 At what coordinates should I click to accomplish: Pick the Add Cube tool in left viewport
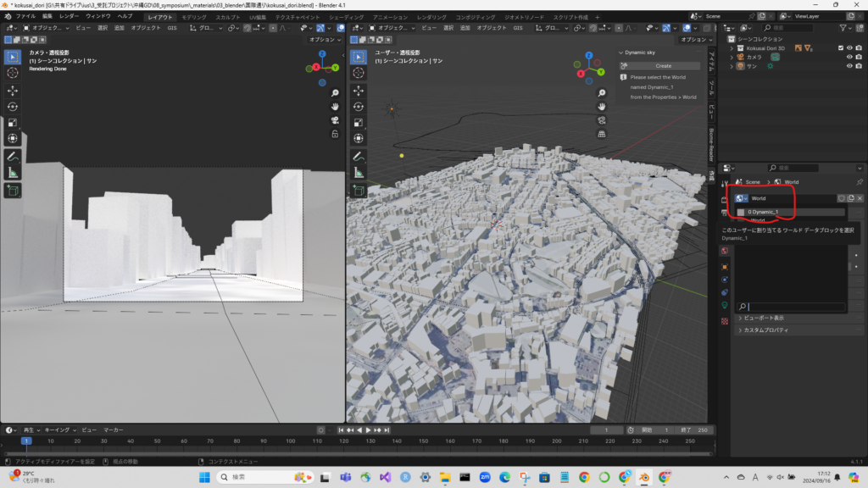13,191
